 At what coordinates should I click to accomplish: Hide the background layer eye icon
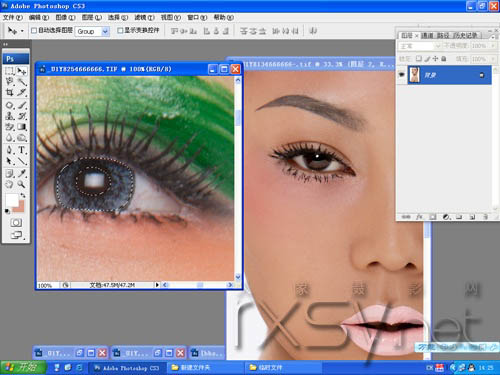(402, 75)
